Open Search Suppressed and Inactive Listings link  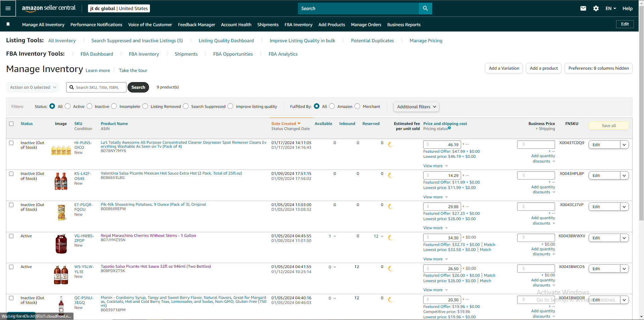tap(137, 41)
